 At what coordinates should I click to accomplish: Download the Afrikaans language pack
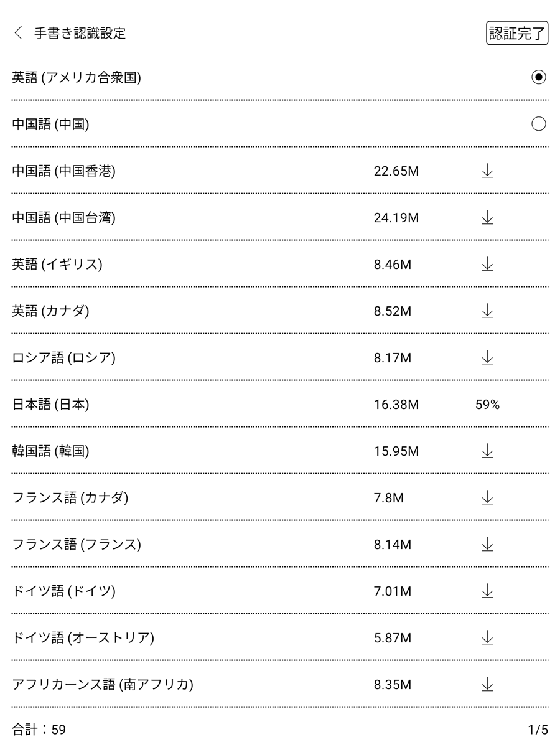pyautogui.click(x=487, y=685)
